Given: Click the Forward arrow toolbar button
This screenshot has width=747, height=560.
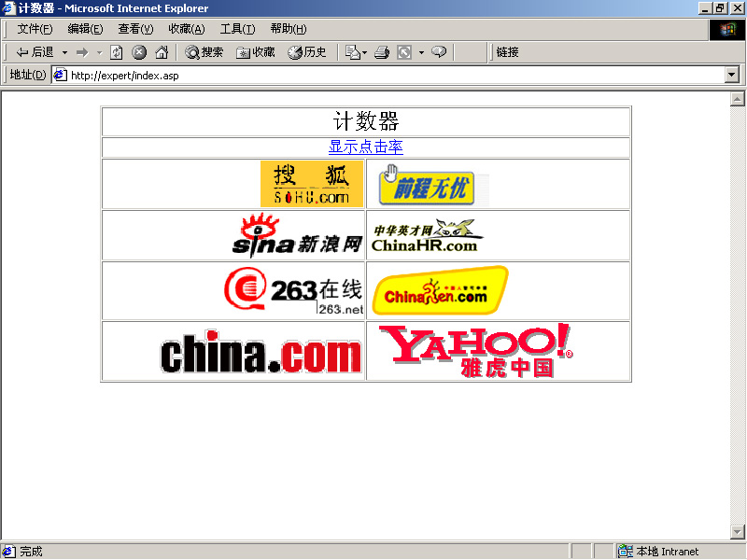Looking at the screenshot, I should click(x=82, y=52).
